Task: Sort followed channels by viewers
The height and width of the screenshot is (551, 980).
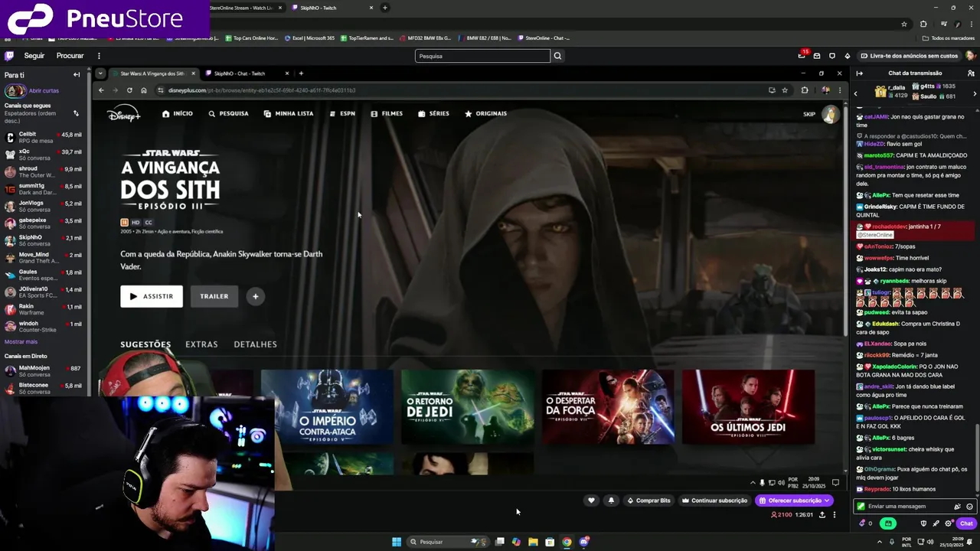Action: (76, 113)
